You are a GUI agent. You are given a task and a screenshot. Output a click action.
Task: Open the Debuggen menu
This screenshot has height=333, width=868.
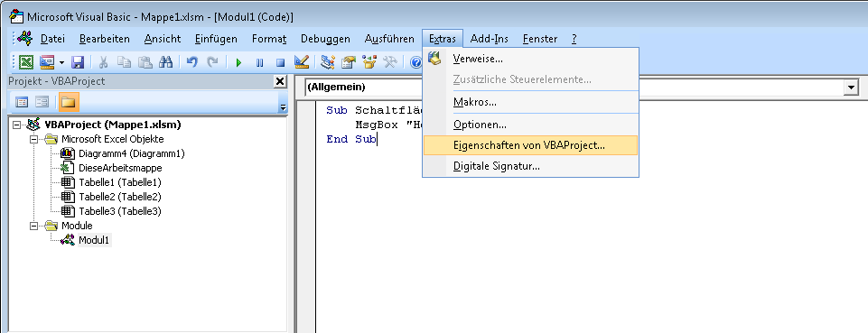325,39
